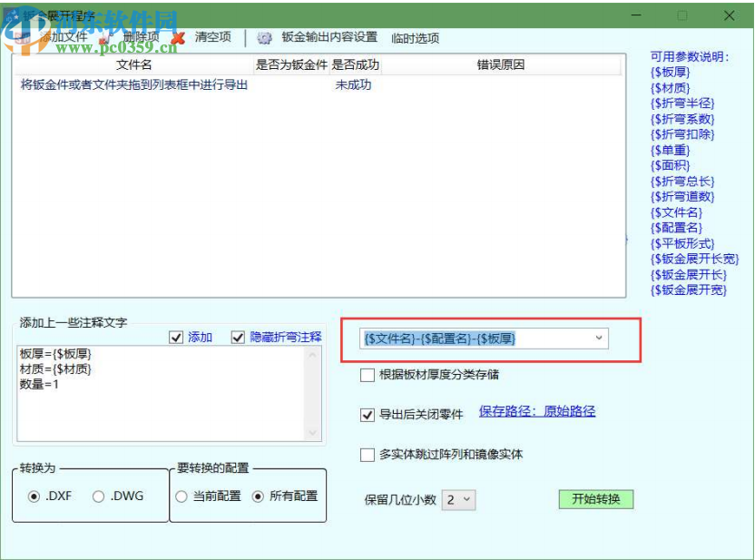Click the 是否成功 column header
Screen dimensions: 755x560
point(356,65)
